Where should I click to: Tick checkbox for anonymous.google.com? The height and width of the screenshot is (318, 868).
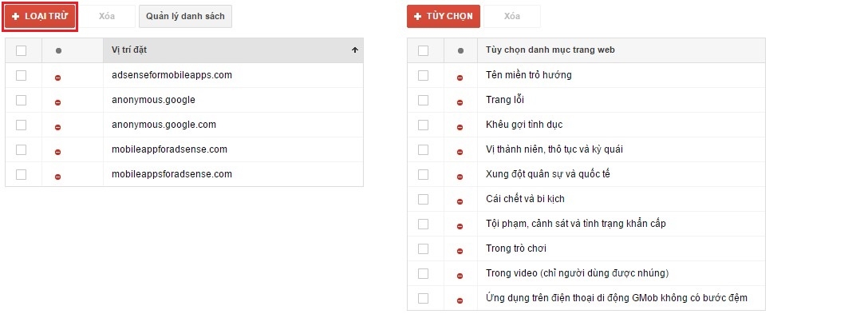point(21,125)
